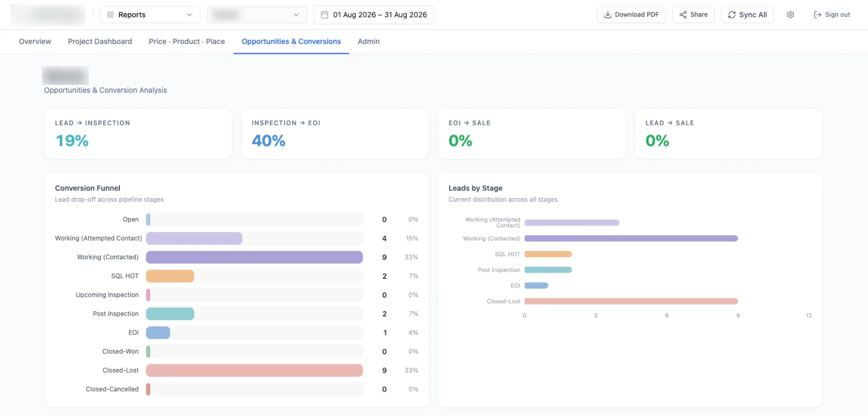The width and height of the screenshot is (868, 416).
Task: Click the Inspection → EOI 40% value
Action: coord(269,141)
